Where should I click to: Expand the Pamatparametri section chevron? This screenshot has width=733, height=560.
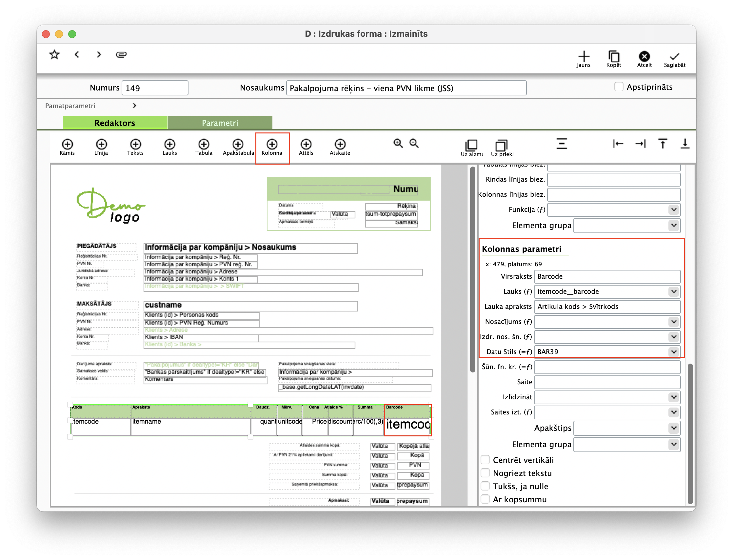(134, 106)
